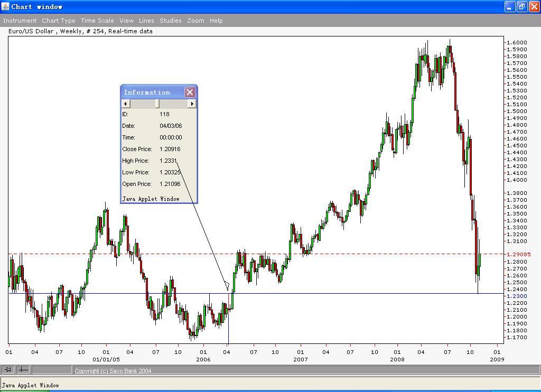Viewport: 541px width, 392px height.
Task: Open the Instrument menu
Action: [x=20, y=21]
